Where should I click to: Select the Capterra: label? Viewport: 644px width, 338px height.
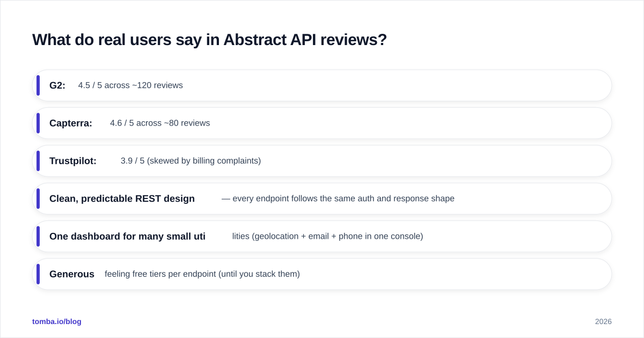pos(71,123)
